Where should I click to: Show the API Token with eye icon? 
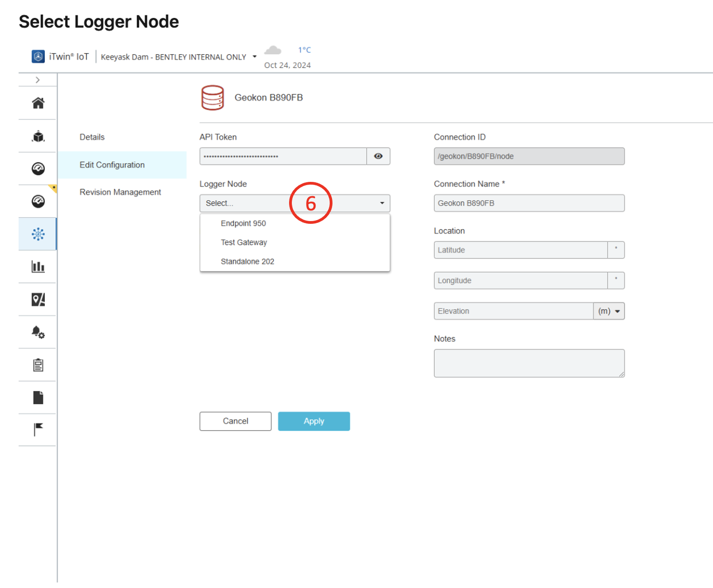pyautogui.click(x=378, y=156)
